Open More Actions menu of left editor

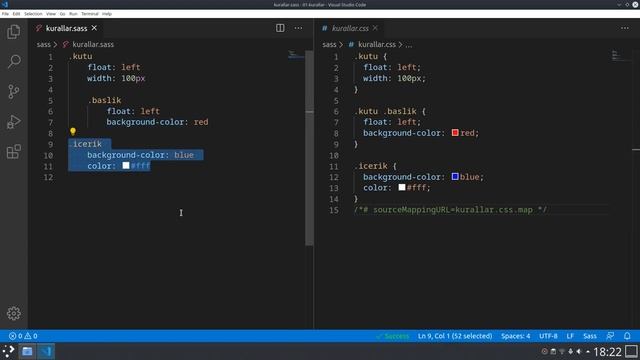click(x=298, y=28)
